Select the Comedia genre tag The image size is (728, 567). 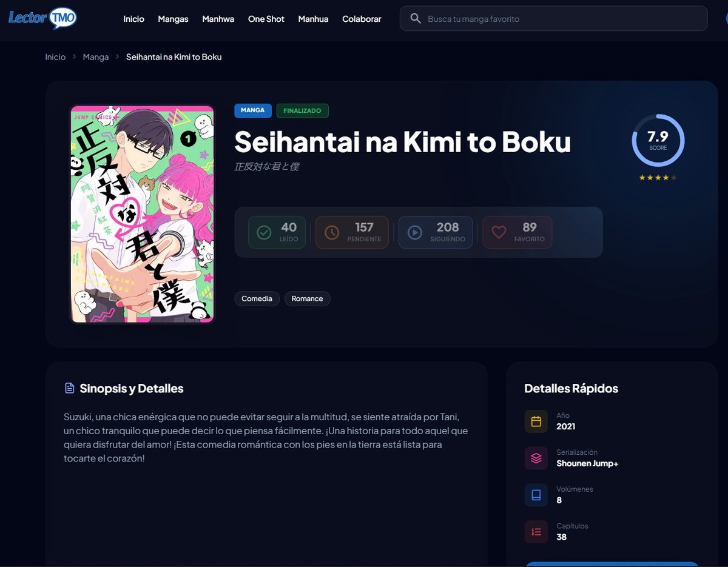click(257, 298)
